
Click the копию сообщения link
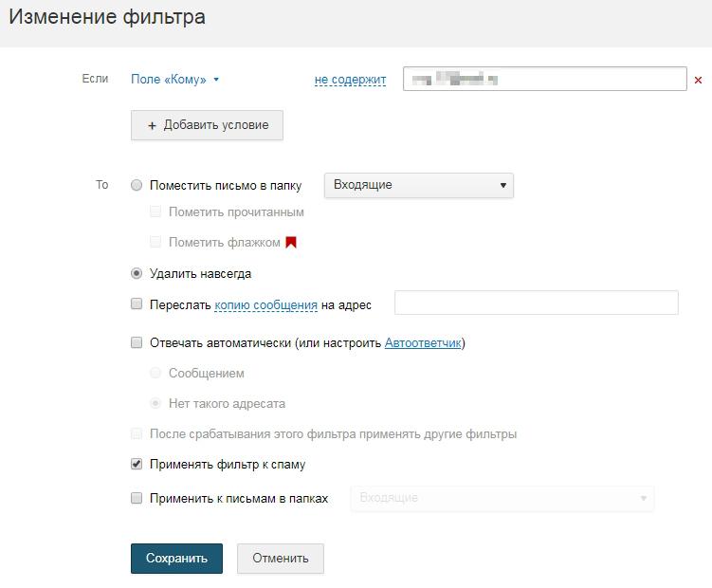[x=265, y=304]
